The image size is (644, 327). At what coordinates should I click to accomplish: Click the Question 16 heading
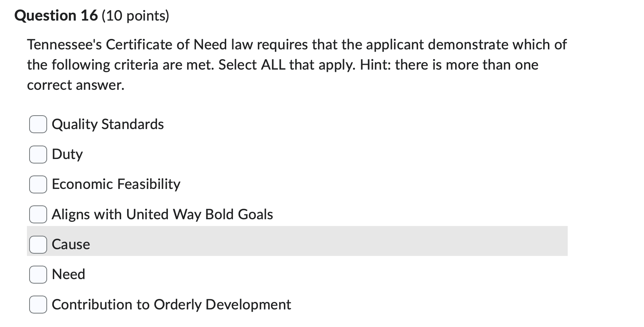56,16
